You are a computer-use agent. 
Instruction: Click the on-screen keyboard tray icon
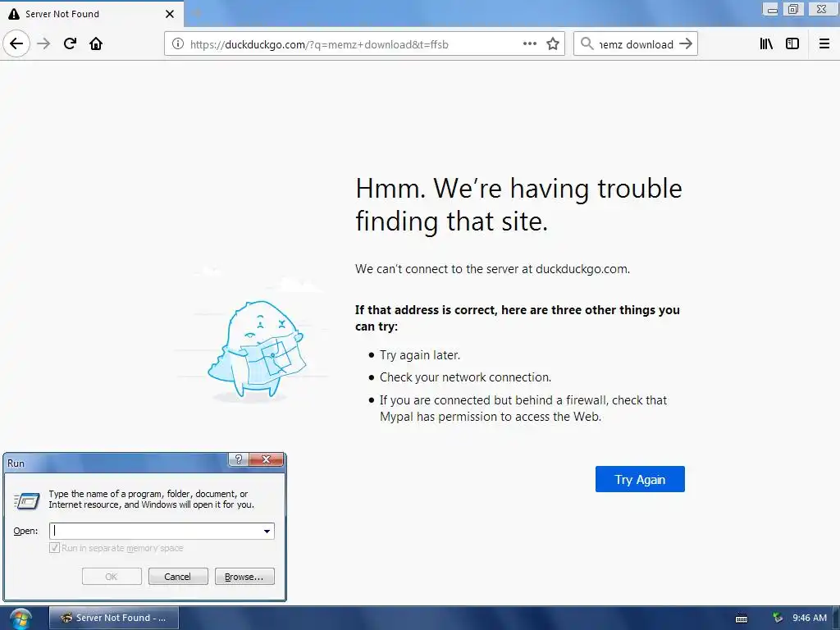pos(742,619)
